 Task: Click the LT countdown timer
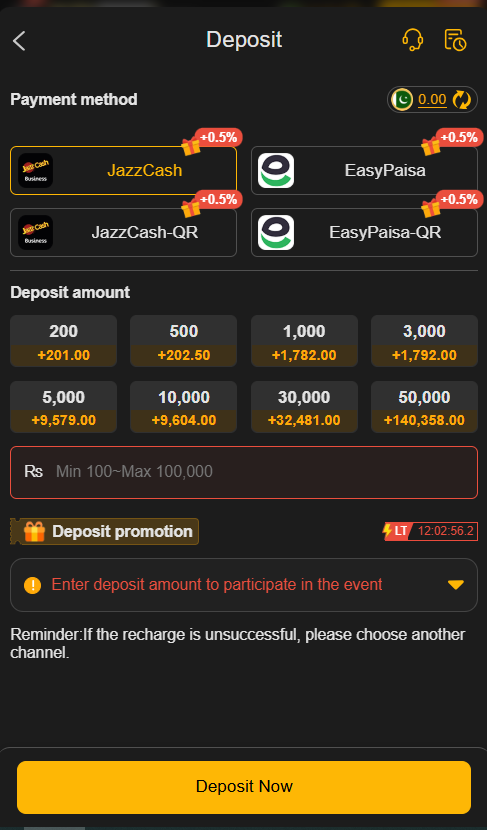tap(430, 531)
